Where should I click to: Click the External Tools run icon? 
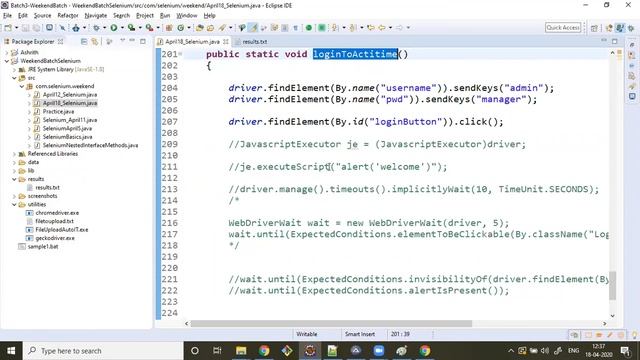coord(150,28)
